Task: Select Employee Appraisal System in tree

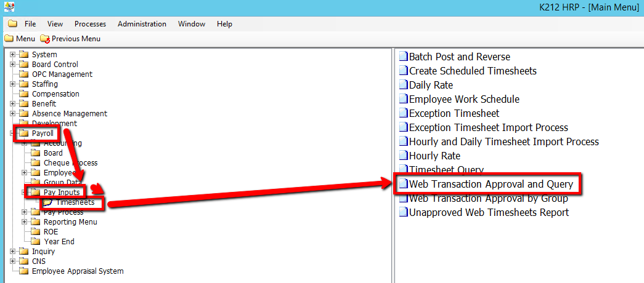Action: pyautogui.click(x=77, y=271)
